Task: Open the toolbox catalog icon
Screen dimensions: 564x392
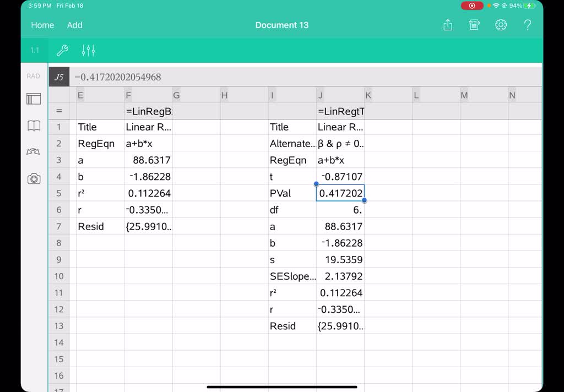Action: [x=474, y=25]
